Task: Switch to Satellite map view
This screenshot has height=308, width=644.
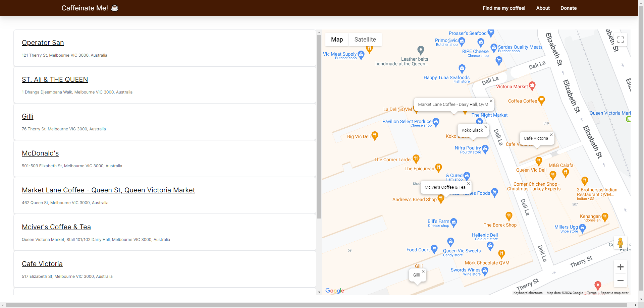Action: pos(365,40)
